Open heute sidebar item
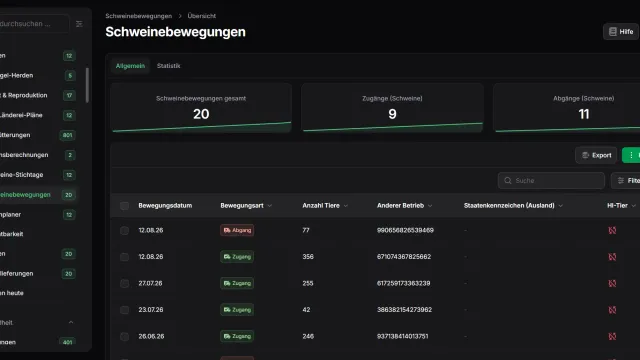This screenshot has height=360, width=640. (x=38, y=293)
